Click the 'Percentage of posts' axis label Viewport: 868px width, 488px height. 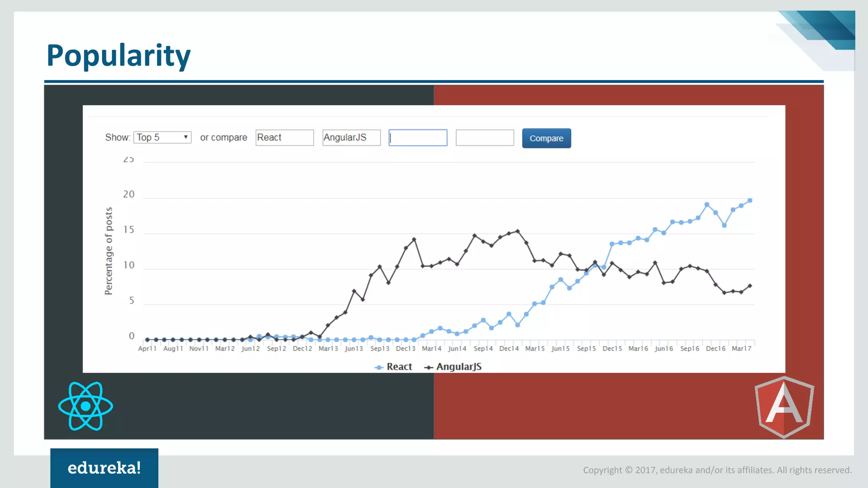pos(108,251)
